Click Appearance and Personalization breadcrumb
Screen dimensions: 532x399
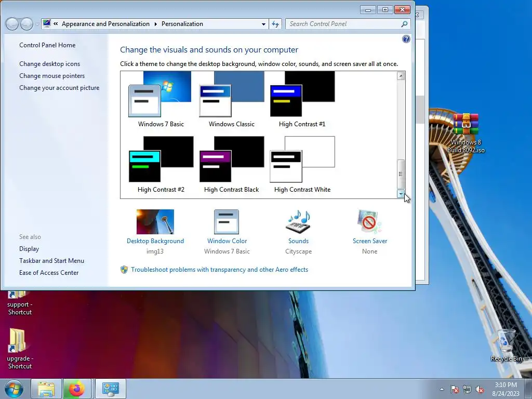[105, 24]
